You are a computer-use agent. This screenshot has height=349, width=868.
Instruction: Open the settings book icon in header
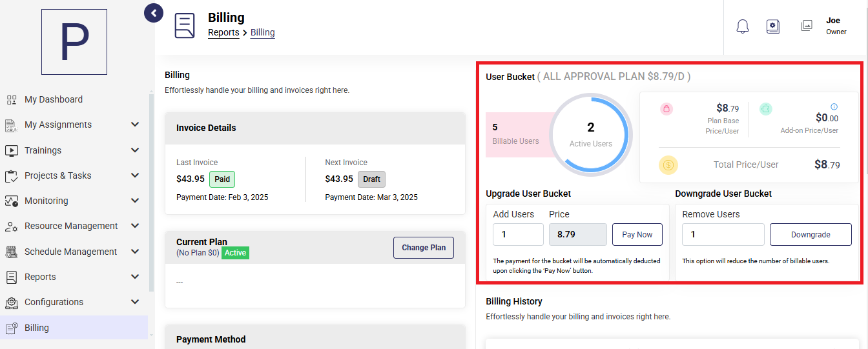(x=773, y=26)
